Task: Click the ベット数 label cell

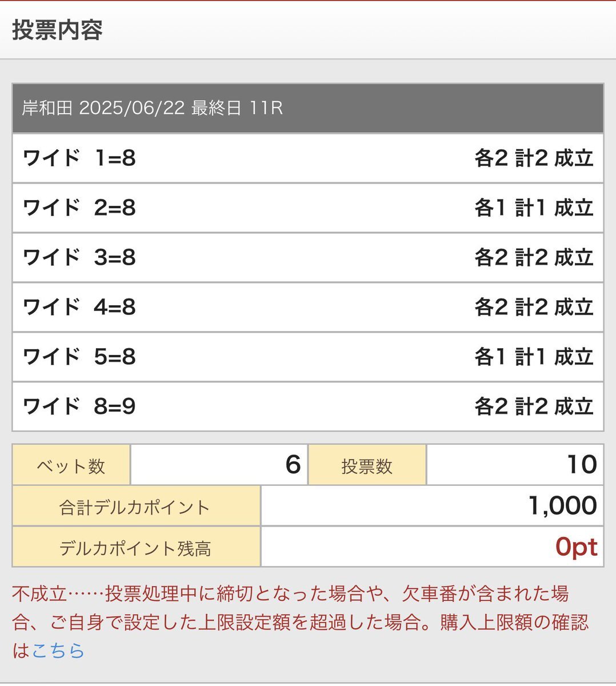Action: coord(71,465)
